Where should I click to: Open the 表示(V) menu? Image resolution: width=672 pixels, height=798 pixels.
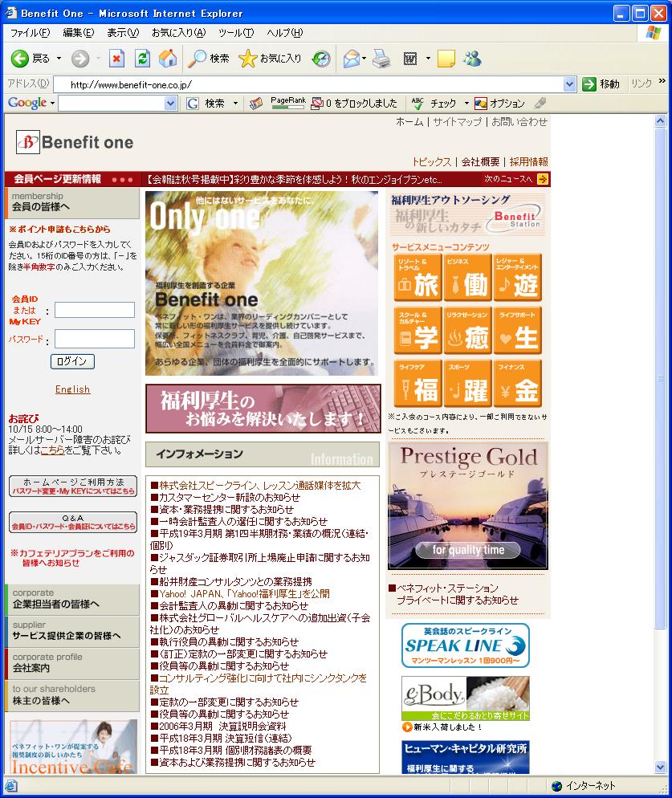click(x=123, y=33)
